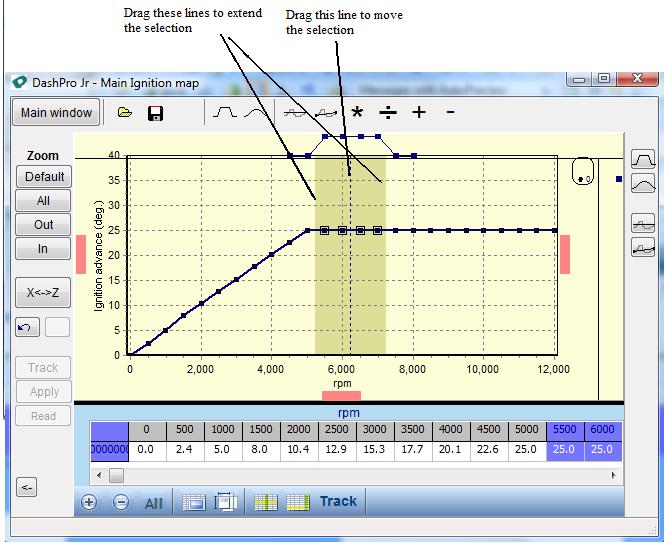Click the zoom In button
This screenshot has width=664, height=543.
pos(44,249)
